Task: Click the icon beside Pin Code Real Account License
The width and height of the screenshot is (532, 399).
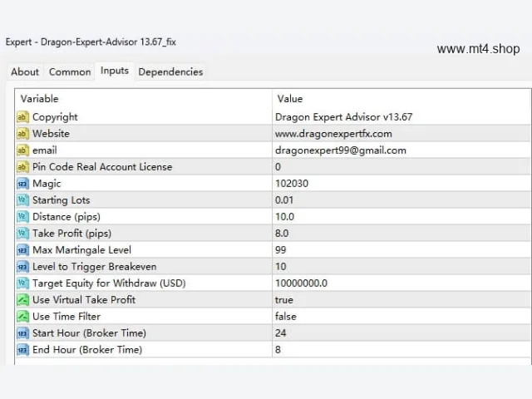Action: point(22,167)
